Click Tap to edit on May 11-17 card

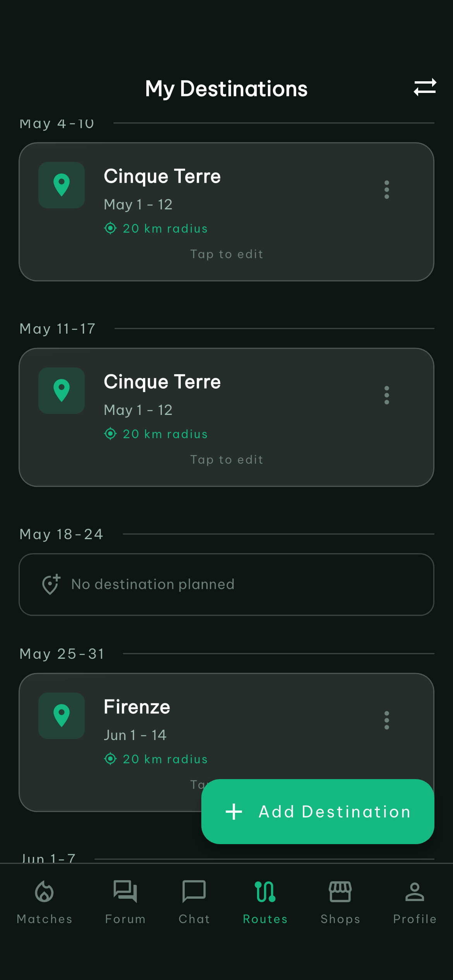point(226,460)
